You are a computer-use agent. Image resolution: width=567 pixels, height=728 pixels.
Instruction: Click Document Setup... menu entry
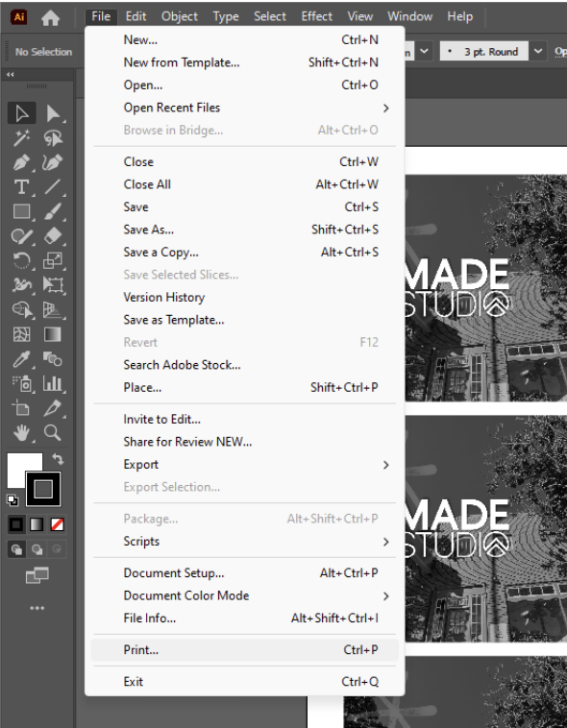(x=244, y=573)
